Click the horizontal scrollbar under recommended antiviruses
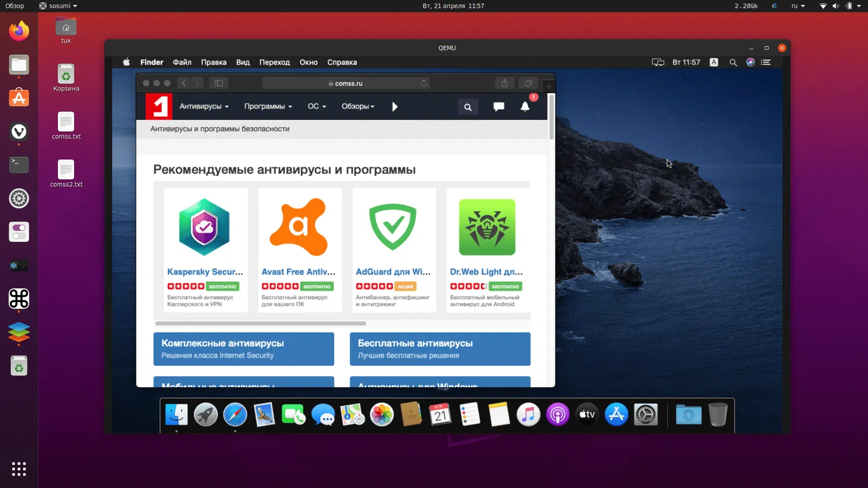The height and width of the screenshot is (488, 868). [260, 323]
